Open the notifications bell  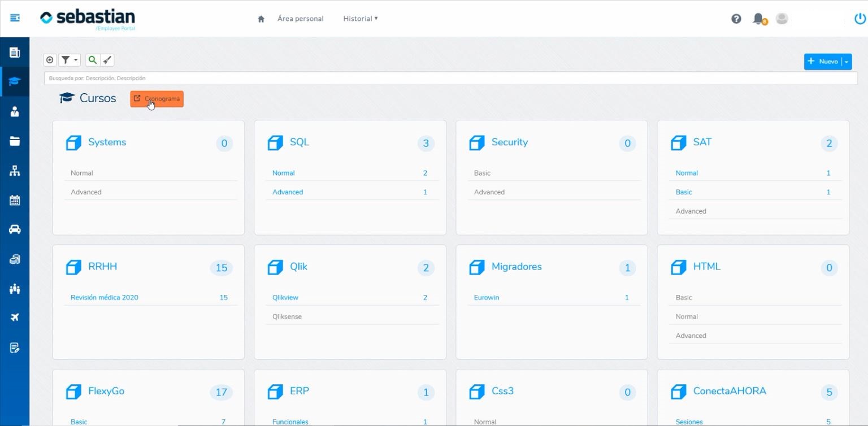758,19
